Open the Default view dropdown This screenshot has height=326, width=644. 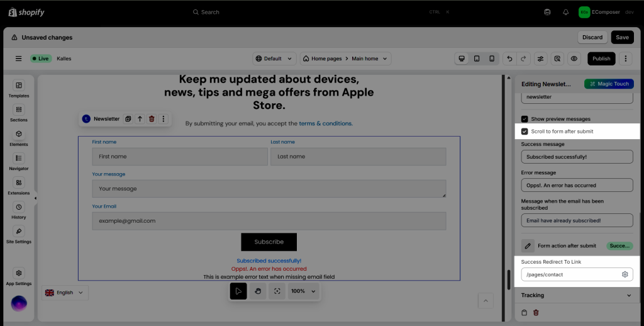coord(274,59)
